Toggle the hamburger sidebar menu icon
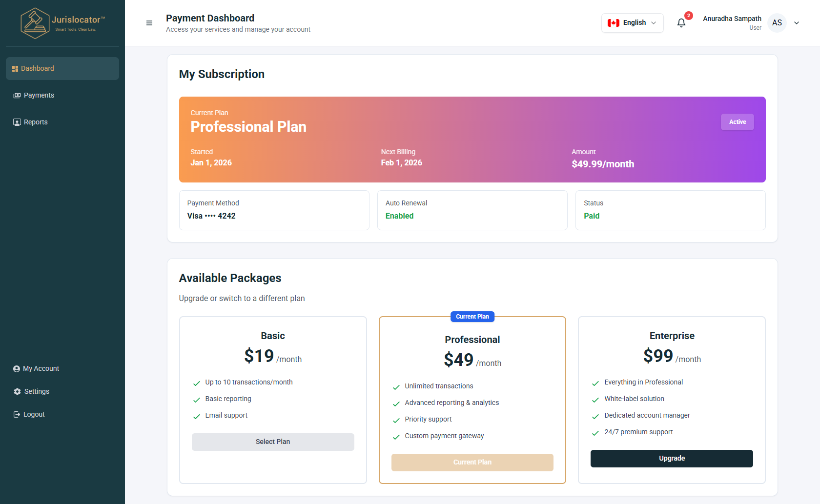 coord(149,23)
